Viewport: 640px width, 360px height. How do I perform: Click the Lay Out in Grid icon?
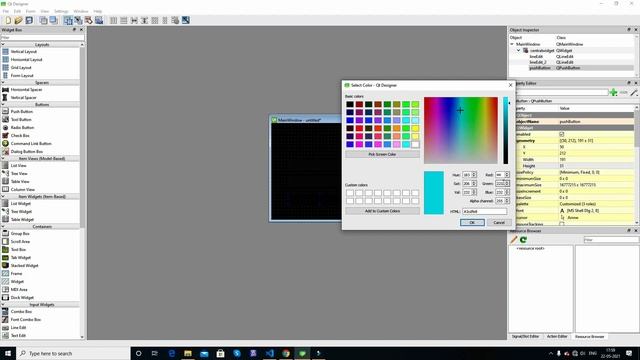[x=155, y=20]
